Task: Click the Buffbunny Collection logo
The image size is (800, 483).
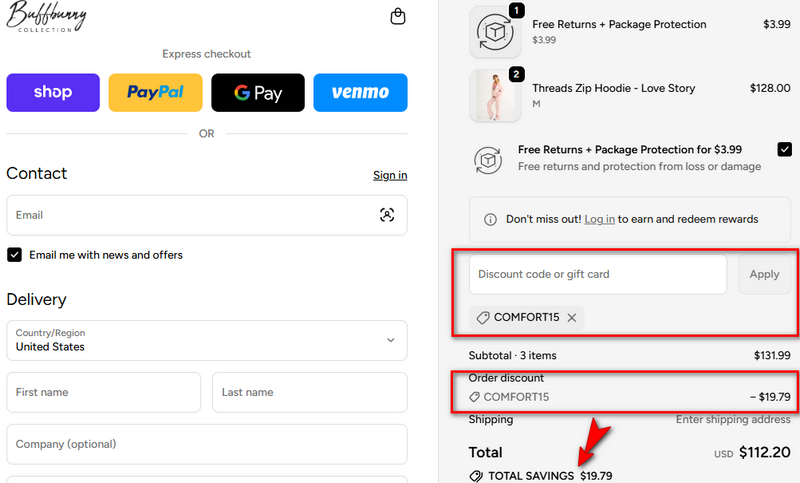Action: click(47, 17)
